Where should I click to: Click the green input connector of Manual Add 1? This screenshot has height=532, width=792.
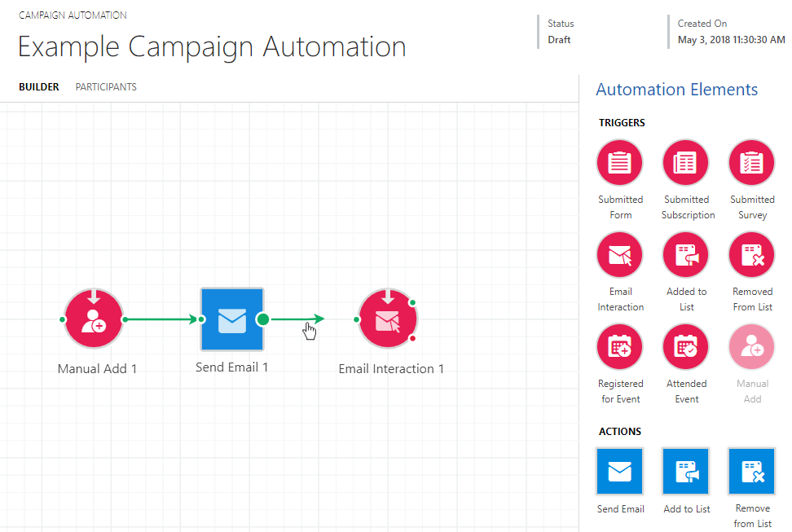coord(62,319)
